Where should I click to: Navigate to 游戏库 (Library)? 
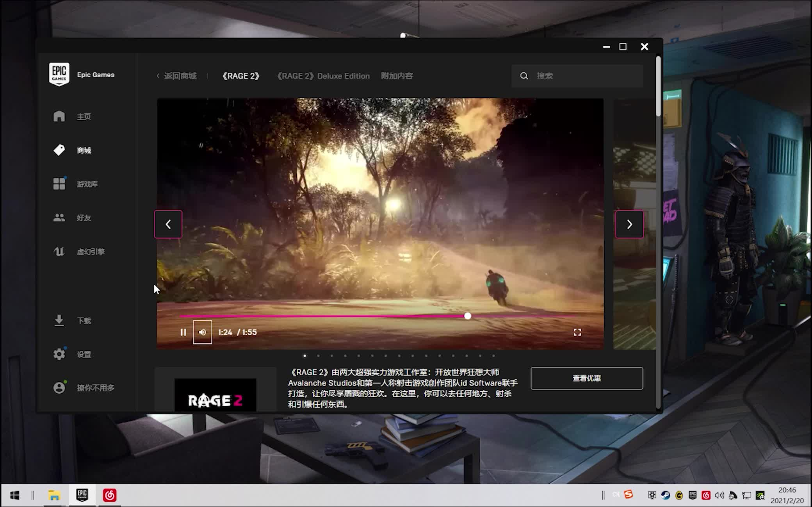87,184
